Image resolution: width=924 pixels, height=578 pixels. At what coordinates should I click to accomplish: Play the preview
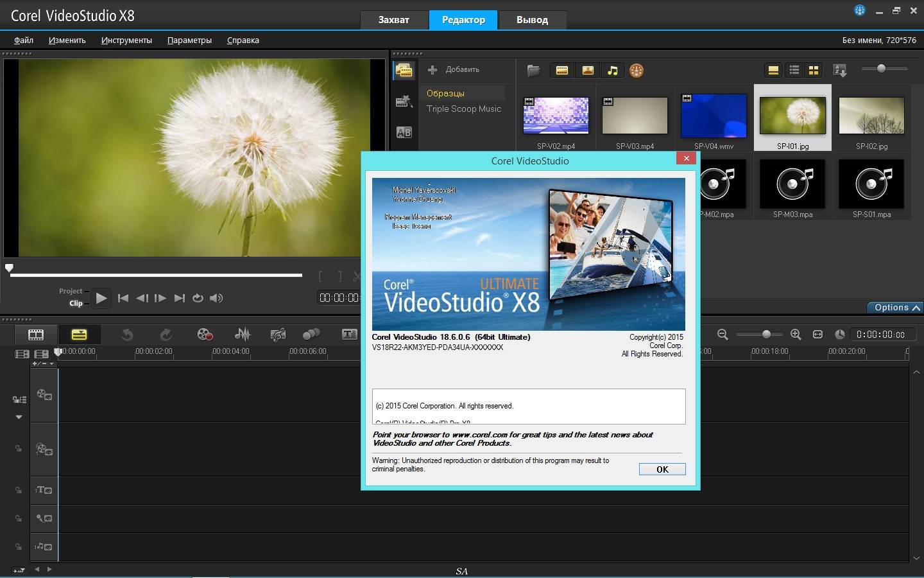(101, 298)
